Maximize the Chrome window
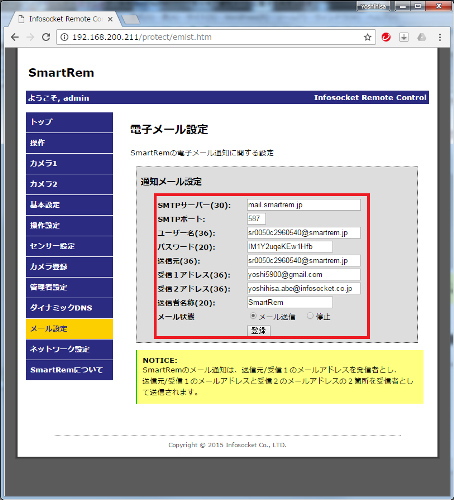This screenshot has width=454, height=500. click(x=418, y=6)
